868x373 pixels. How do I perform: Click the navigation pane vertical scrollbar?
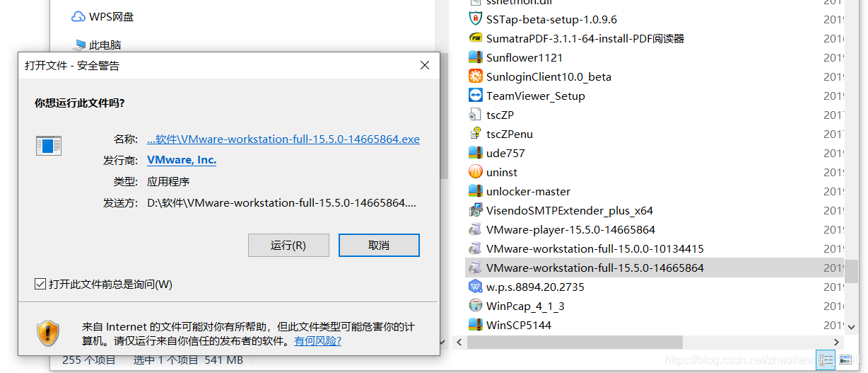click(x=443, y=116)
